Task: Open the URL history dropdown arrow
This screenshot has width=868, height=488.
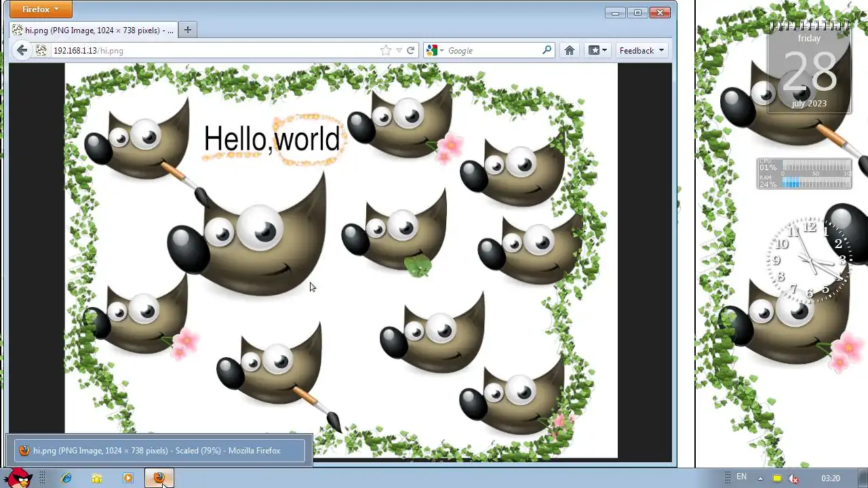Action: point(399,50)
